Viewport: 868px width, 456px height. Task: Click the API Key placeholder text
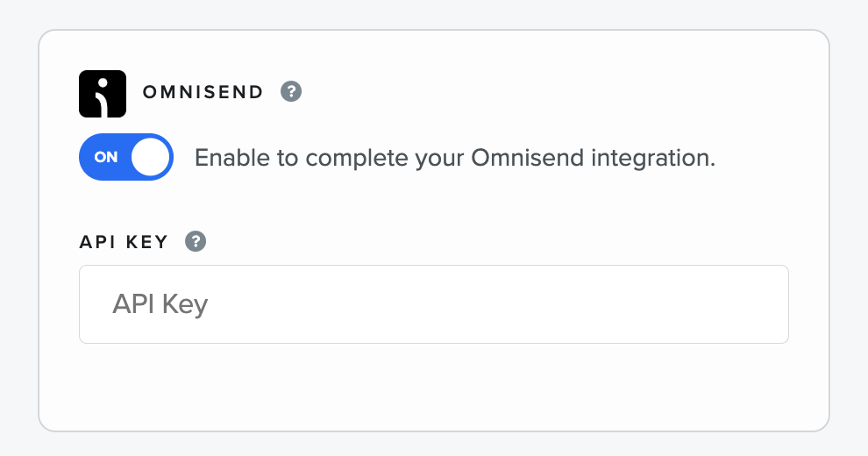pyautogui.click(x=160, y=303)
